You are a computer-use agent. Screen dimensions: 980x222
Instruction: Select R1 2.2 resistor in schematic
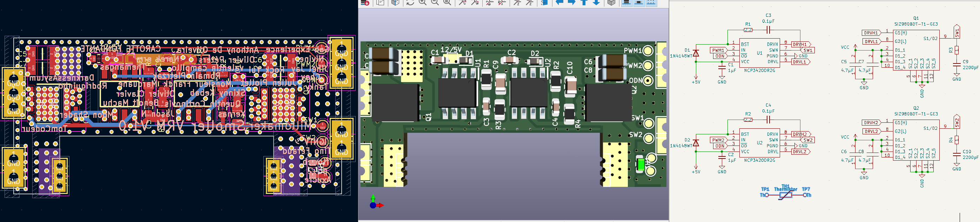coord(748,30)
